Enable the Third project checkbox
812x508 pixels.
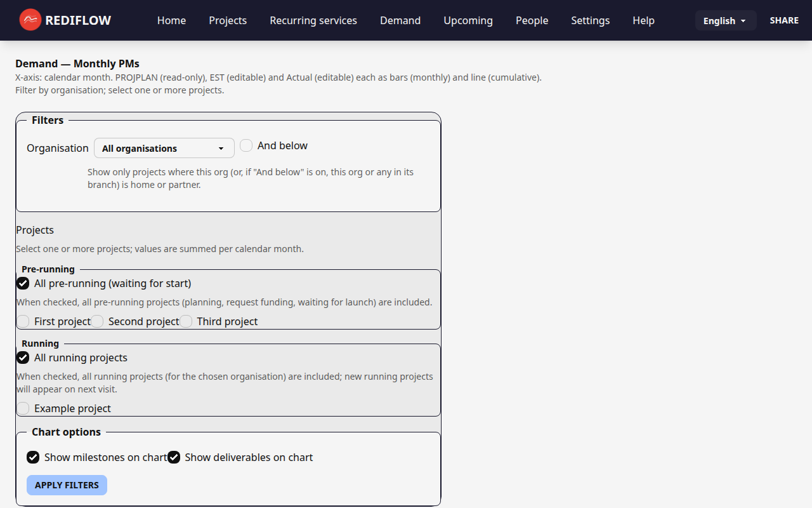pyautogui.click(x=186, y=321)
